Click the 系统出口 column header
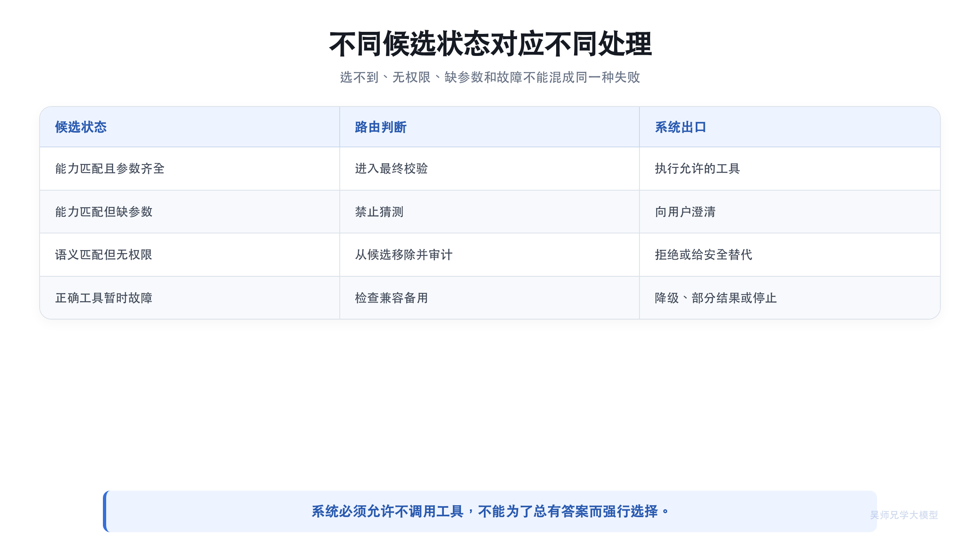The image size is (980, 551). point(790,127)
